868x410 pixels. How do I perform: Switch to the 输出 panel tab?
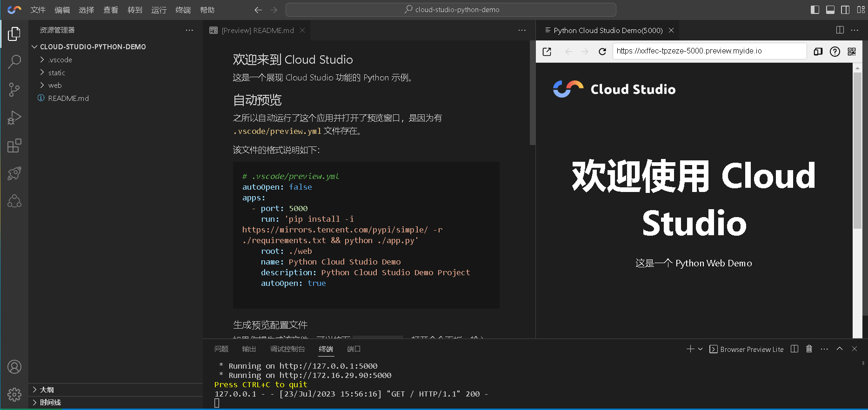(x=249, y=349)
